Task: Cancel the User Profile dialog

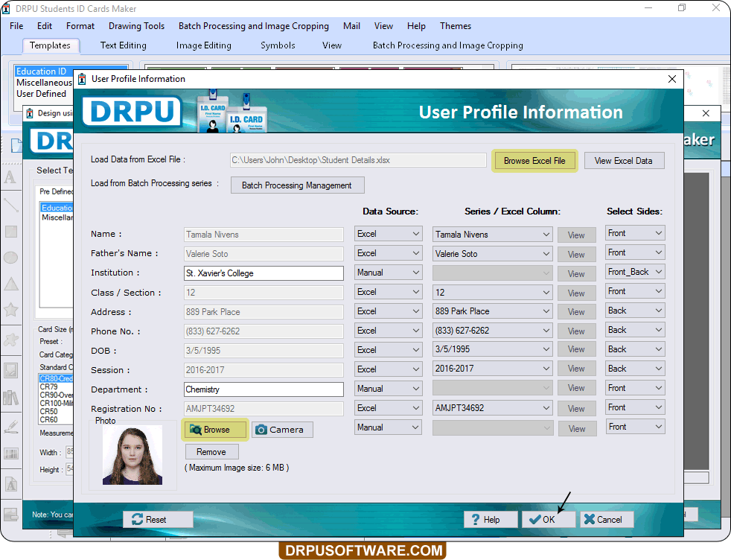Action: (607, 520)
